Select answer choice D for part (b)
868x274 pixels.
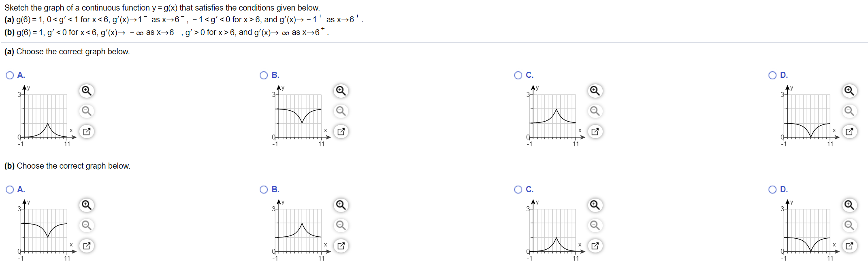(773, 189)
